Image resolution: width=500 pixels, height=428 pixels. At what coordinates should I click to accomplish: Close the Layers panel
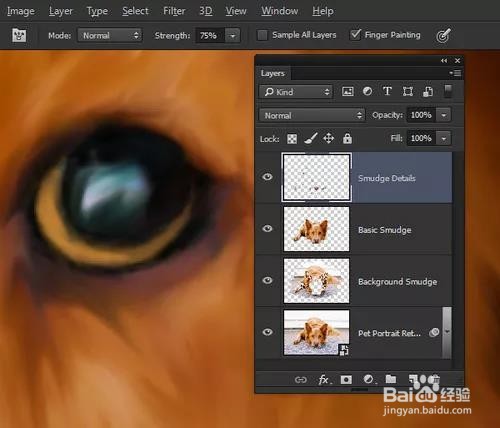[457, 61]
